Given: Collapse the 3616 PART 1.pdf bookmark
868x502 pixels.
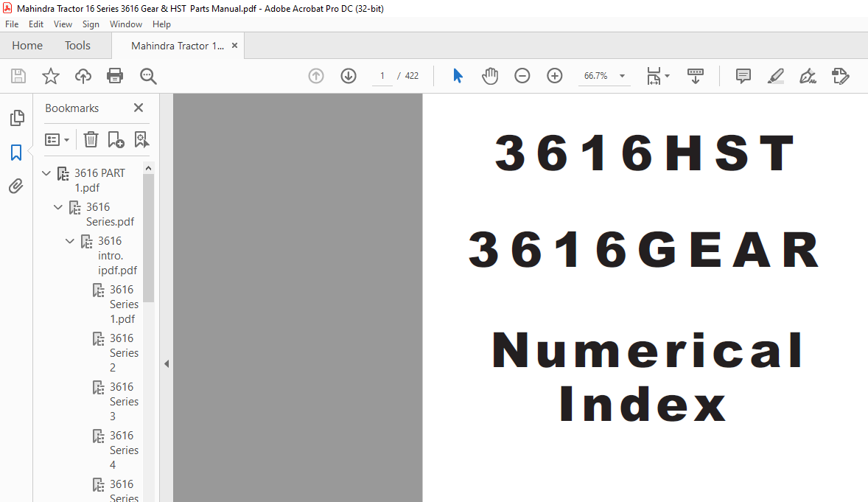Looking at the screenshot, I should coord(46,173).
